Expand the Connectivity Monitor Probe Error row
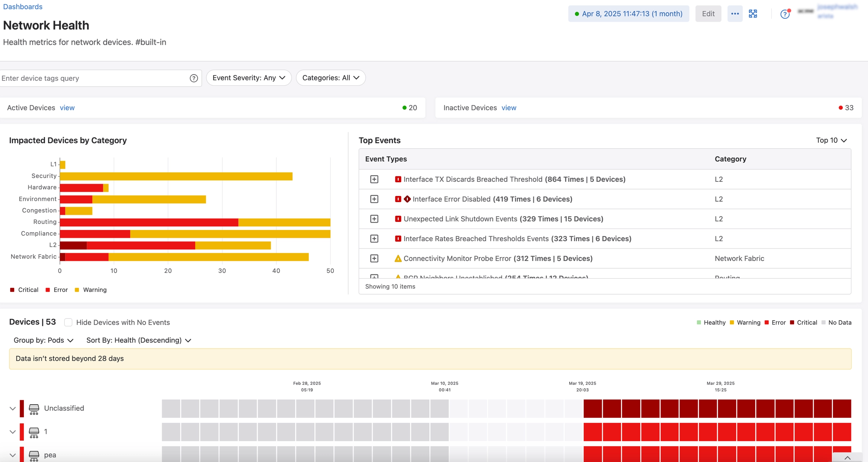The image size is (868, 462). tap(374, 258)
